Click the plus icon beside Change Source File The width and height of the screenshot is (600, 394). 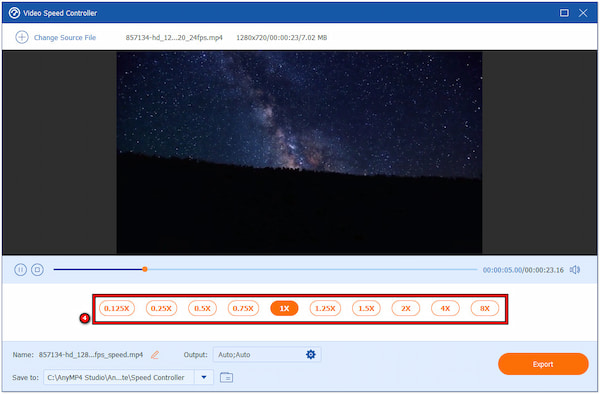[22, 37]
